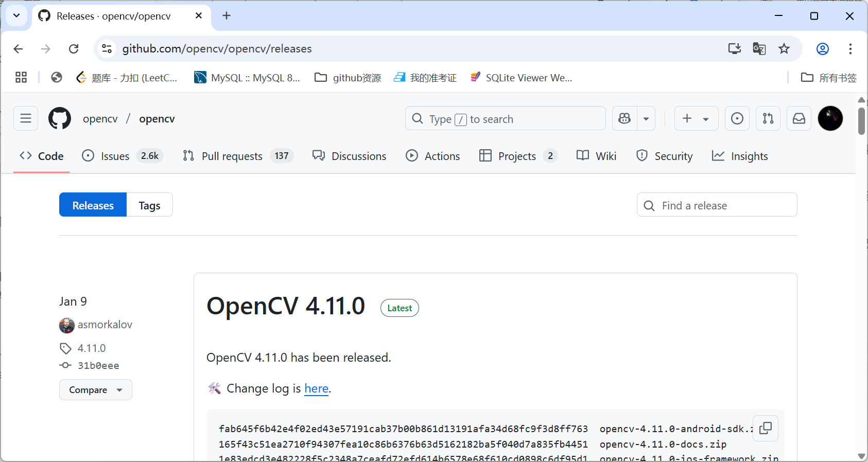Go back to the previous page
Viewport: 868px width, 462px height.
[x=19, y=49]
